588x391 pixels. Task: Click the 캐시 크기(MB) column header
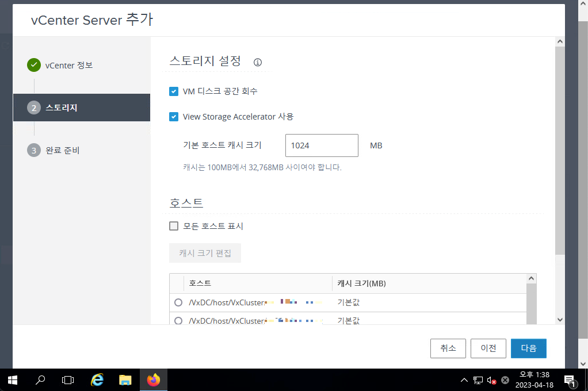point(429,283)
